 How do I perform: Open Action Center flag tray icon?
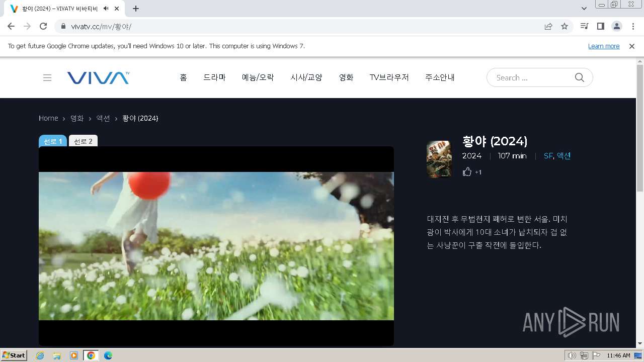coord(596,355)
